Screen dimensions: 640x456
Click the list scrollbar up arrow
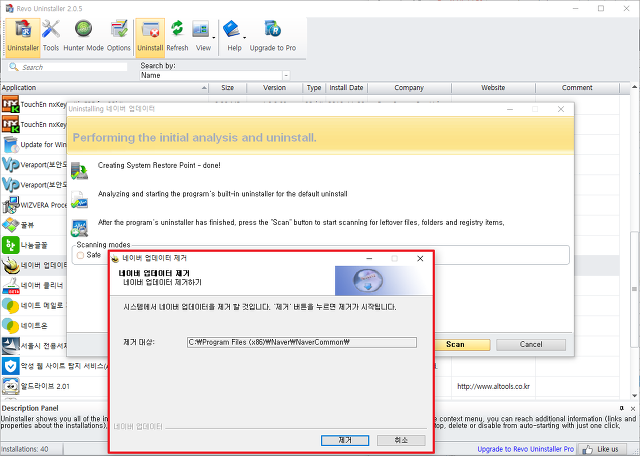(634, 87)
